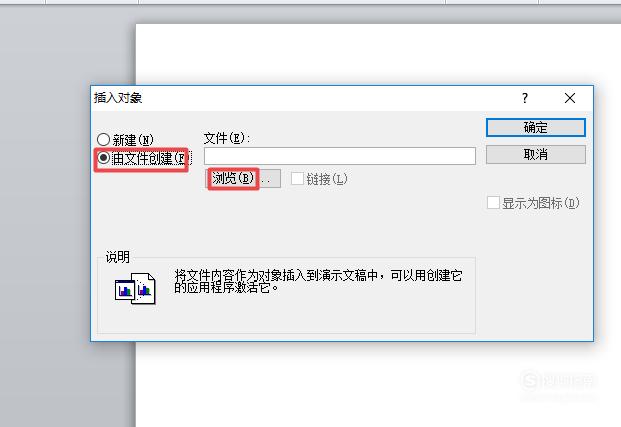Click the ruler strip along the top
The width and height of the screenshot is (621, 427).
tap(310, 2)
